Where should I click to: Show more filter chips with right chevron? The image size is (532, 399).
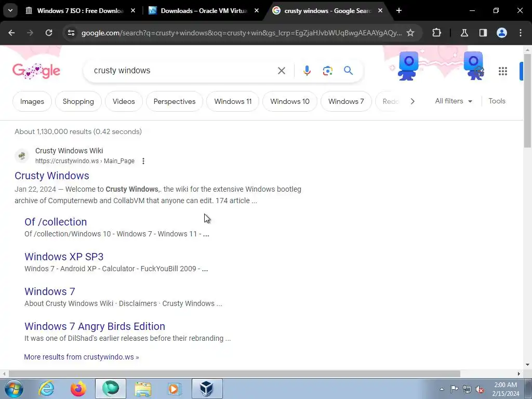pyautogui.click(x=412, y=101)
